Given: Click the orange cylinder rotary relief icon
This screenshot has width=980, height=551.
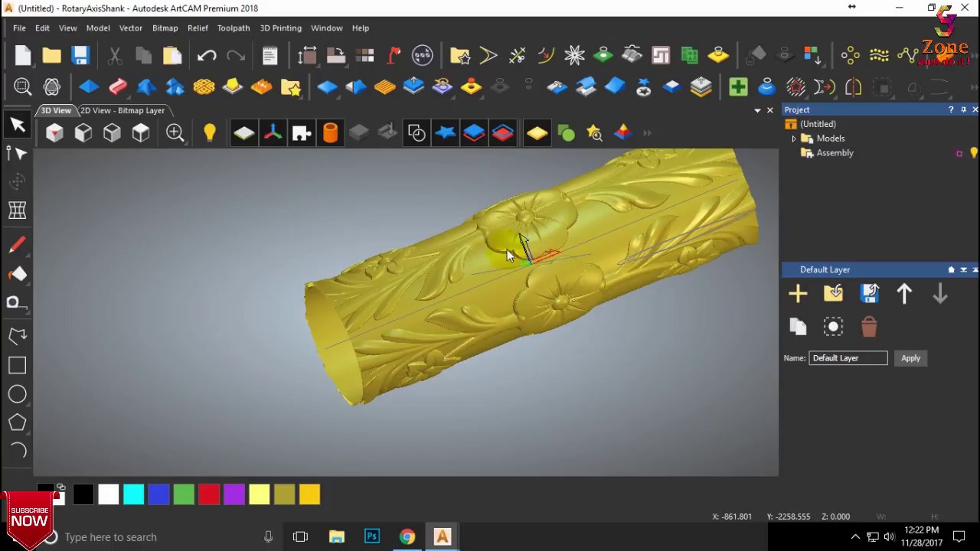Looking at the screenshot, I should pyautogui.click(x=330, y=133).
